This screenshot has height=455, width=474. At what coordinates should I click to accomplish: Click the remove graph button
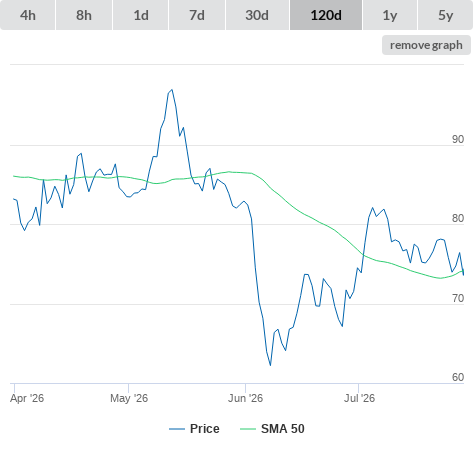click(426, 45)
